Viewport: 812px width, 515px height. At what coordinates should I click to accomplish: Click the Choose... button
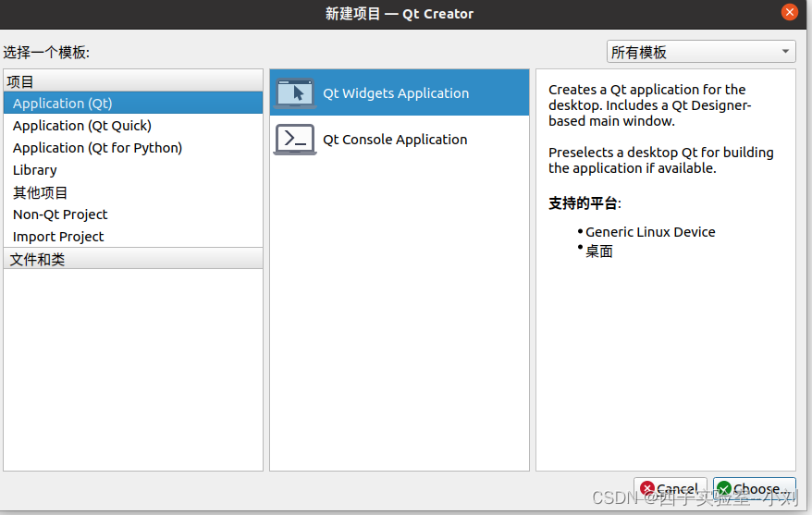click(755, 488)
